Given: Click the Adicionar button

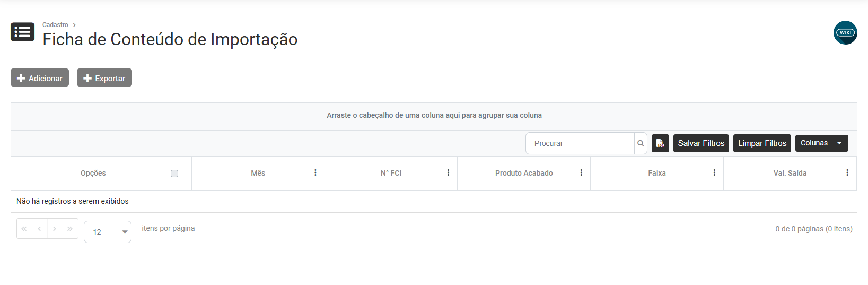Looking at the screenshot, I should coord(40,78).
